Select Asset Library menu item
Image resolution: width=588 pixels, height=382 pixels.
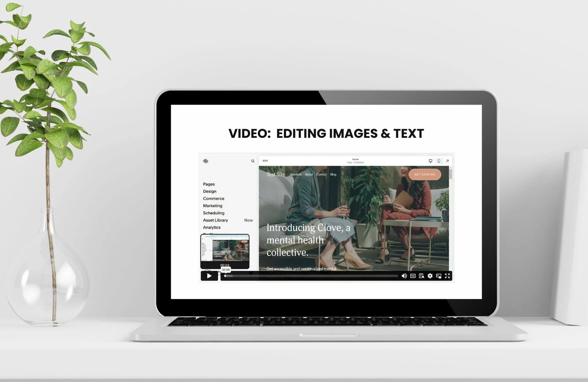pyautogui.click(x=215, y=220)
